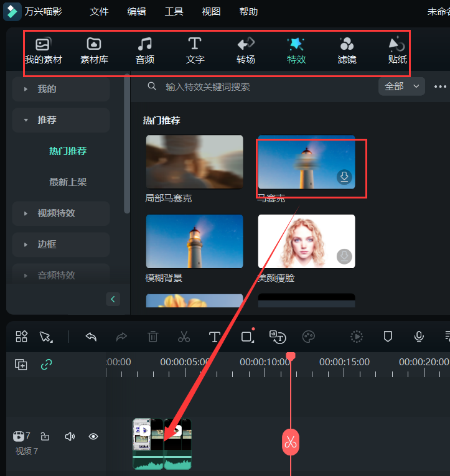
Task: Add a marker with the shield icon
Action: 388,337
